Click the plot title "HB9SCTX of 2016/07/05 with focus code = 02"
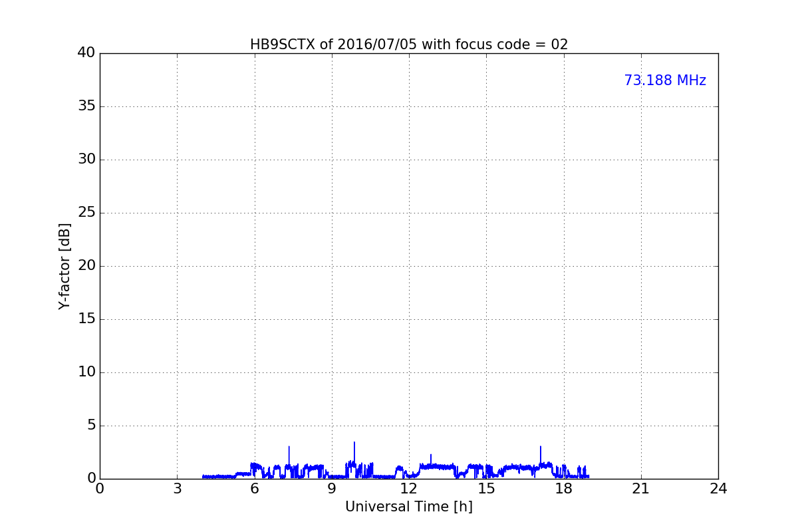Viewport: 798px width, 532px height. pyautogui.click(x=409, y=45)
